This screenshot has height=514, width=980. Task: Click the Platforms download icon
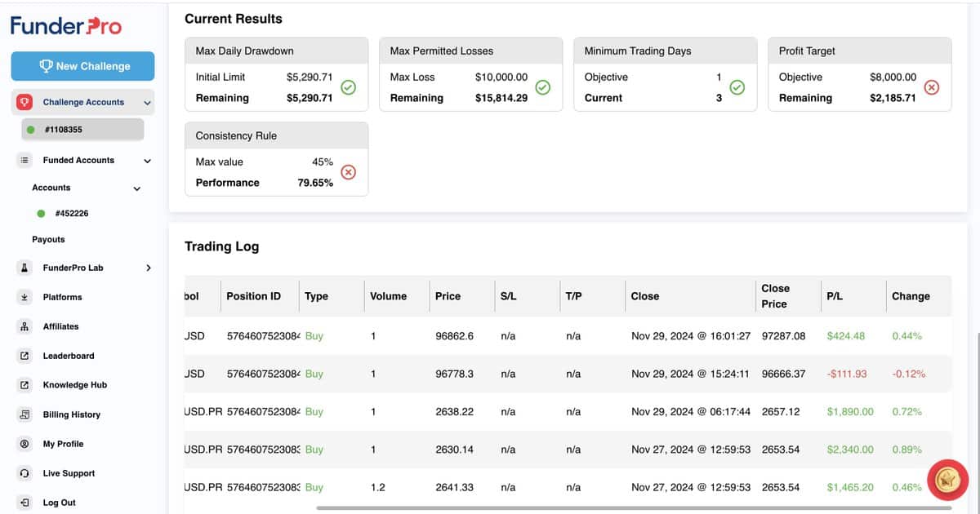[24, 297]
